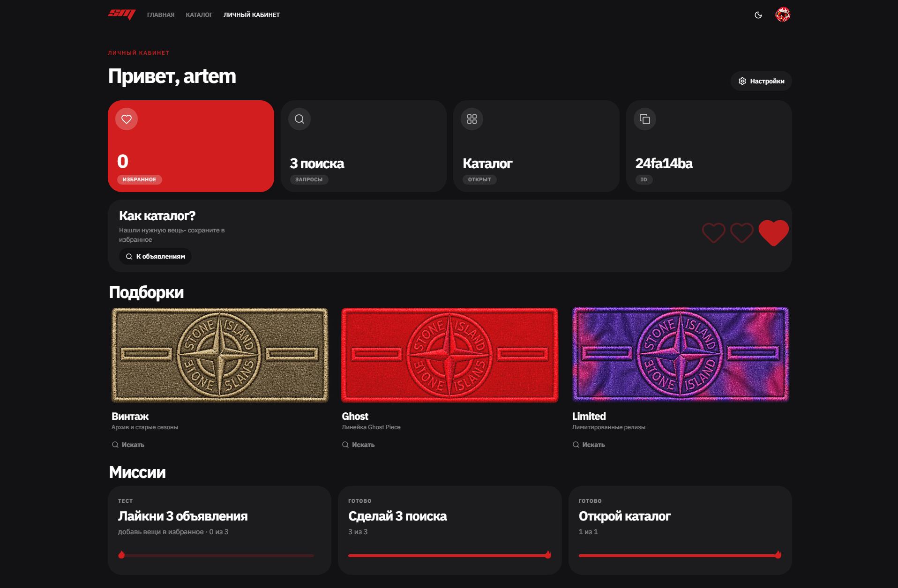
Task: Click Искать under Limited
Action: [x=589, y=445]
